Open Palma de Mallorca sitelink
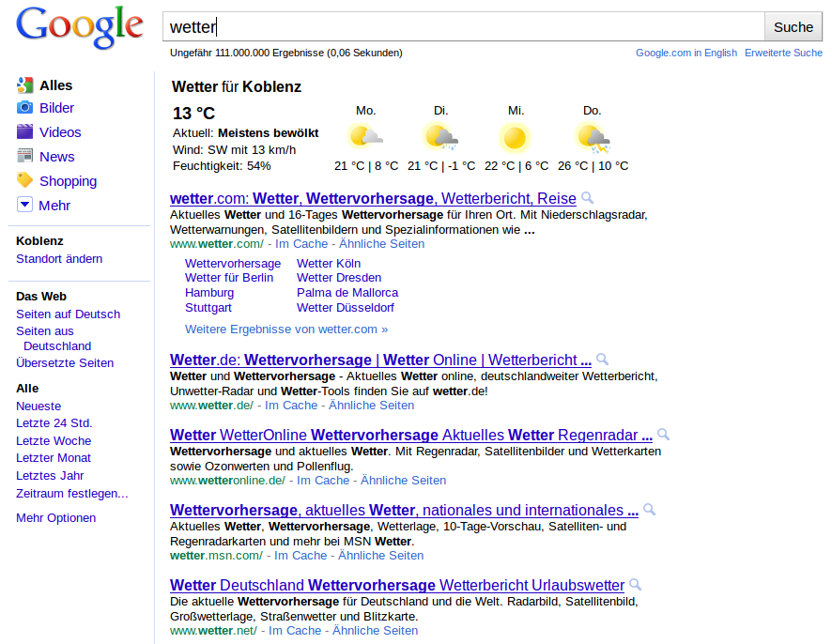Screen dimensions: 832x644 point(347,293)
